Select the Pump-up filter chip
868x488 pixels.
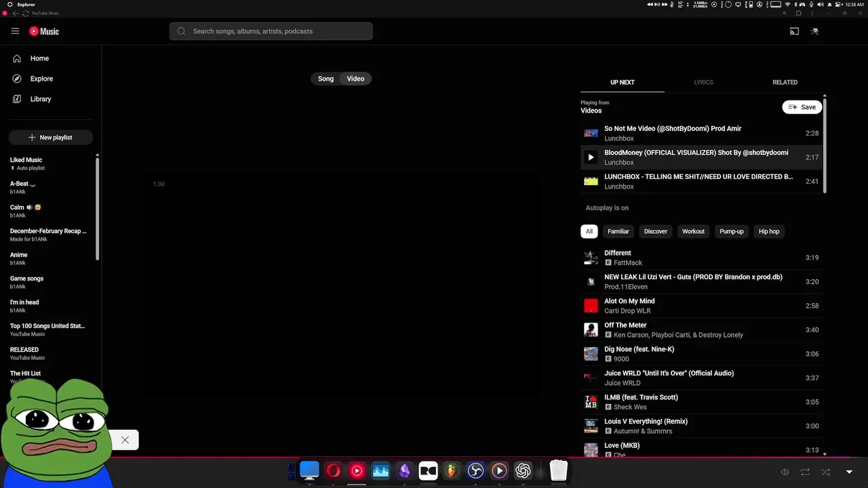pyautogui.click(x=732, y=231)
